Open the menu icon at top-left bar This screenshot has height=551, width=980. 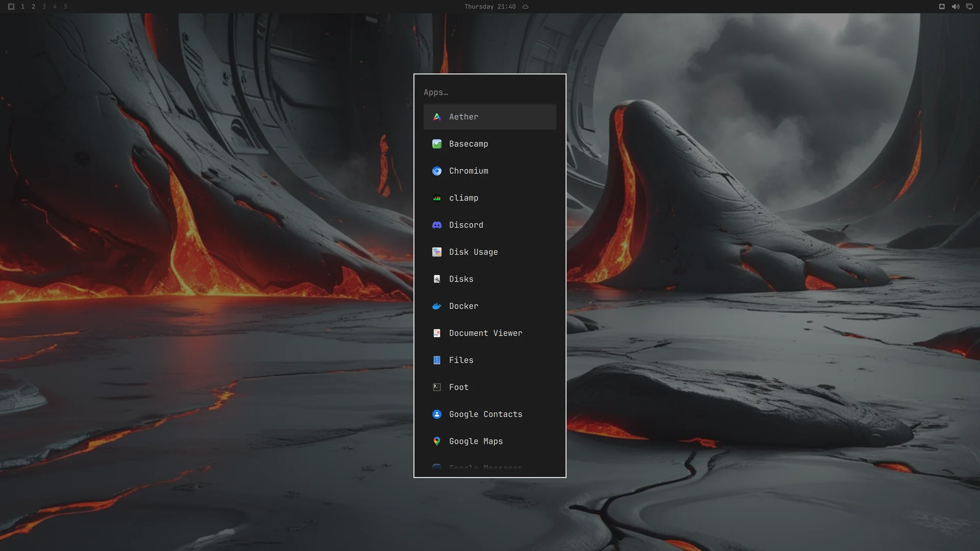coord(11,7)
